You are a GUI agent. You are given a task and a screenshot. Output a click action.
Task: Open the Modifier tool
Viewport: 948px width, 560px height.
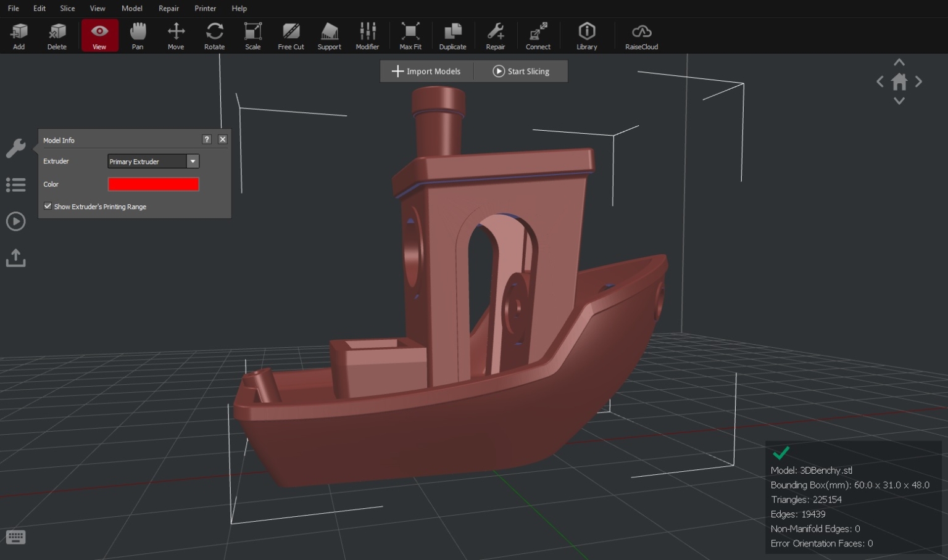tap(367, 35)
